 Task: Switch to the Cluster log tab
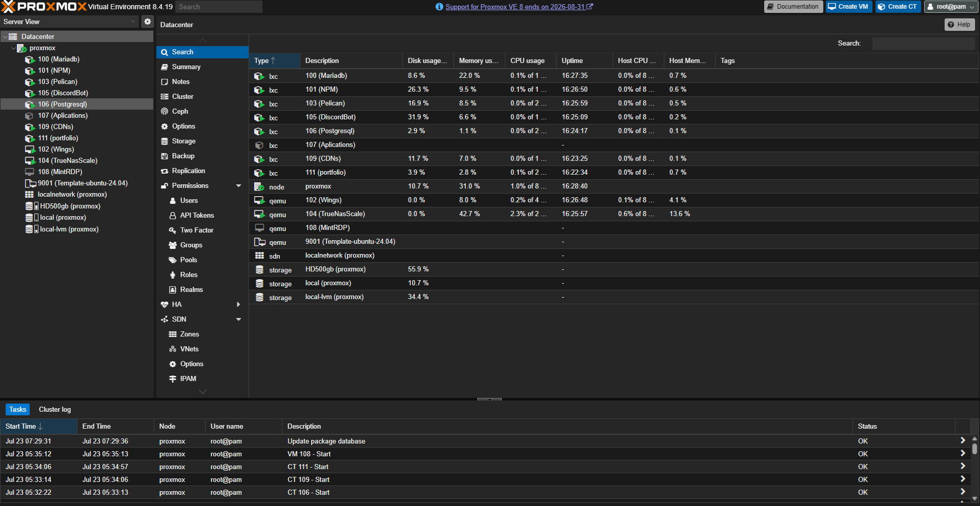55,410
